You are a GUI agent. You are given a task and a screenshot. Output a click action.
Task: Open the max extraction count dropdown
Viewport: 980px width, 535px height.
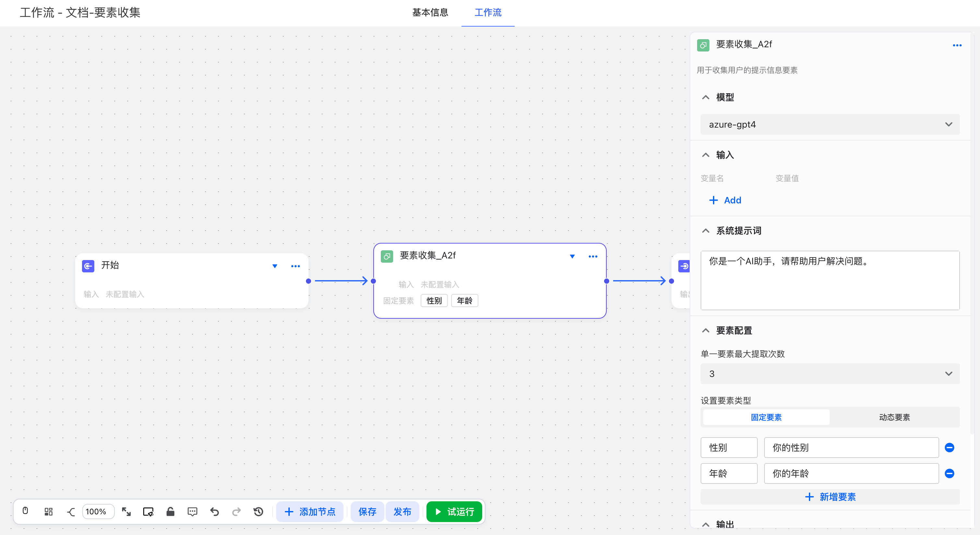tap(830, 373)
